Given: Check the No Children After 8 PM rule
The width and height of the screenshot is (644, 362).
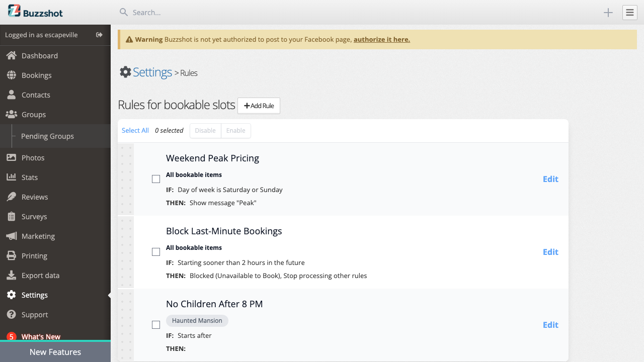Looking at the screenshot, I should pyautogui.click(x=156, y=324).
